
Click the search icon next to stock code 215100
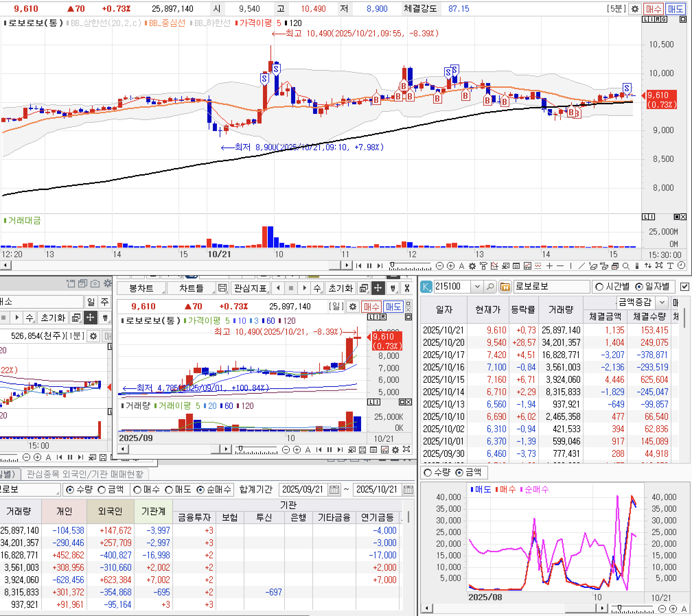click(490, 286)
